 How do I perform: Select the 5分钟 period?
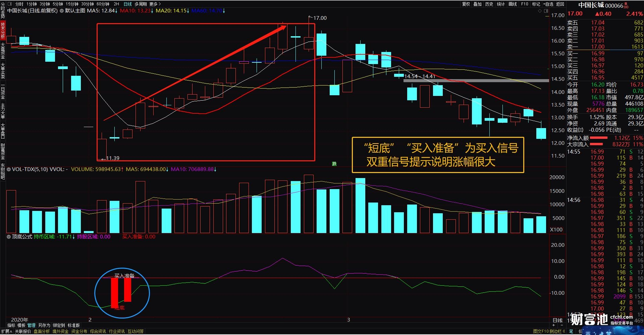pyautogui.click(x=58, y=4)
